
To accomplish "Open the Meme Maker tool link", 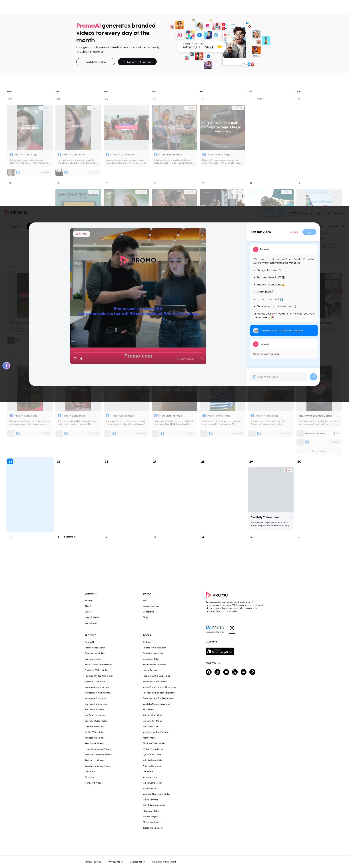I will (149, 738).
